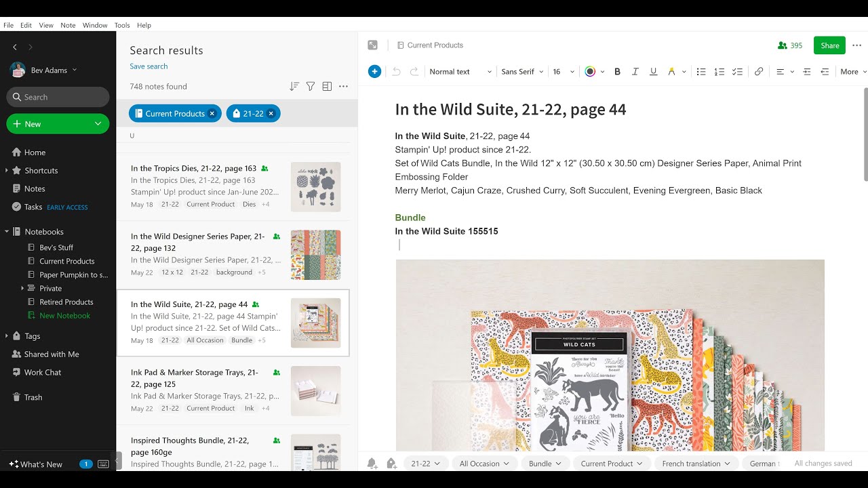Expand the Shortcuts section
This screenshot has height=488, width=868.
tap(7, 171)
